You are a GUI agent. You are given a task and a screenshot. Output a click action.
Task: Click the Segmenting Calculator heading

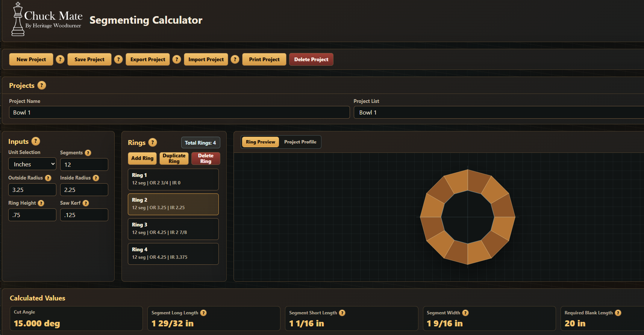click(146, 20)
